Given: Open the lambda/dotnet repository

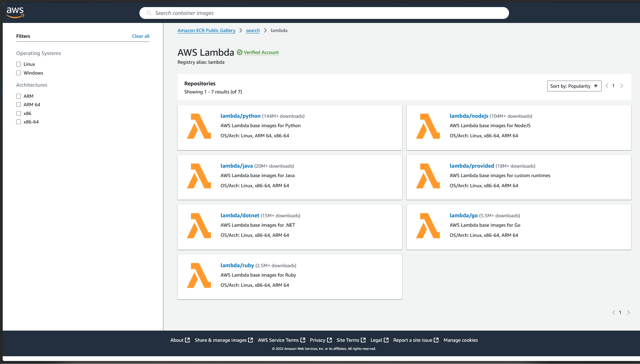Looking at the screenshot, I should [240, 215].
